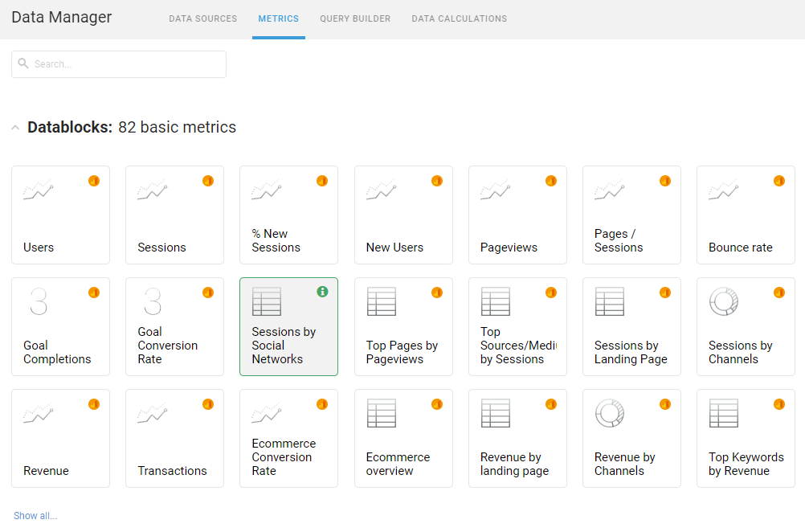Image resolution: width=805 pixels, height=532 pixels.
Task: Click the donut chart icon on Sessions by Channels
Action: click(x=723, y=301)
